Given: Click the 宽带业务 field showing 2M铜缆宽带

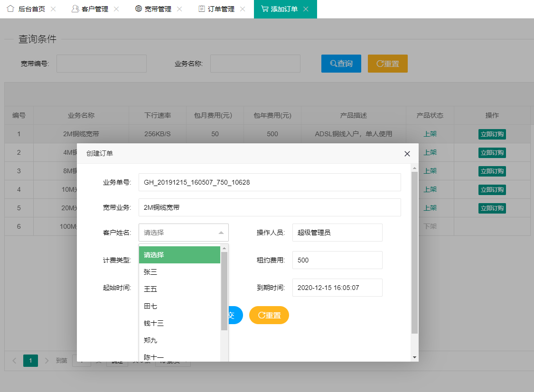Looking at the screenshot, I should 270,207.
